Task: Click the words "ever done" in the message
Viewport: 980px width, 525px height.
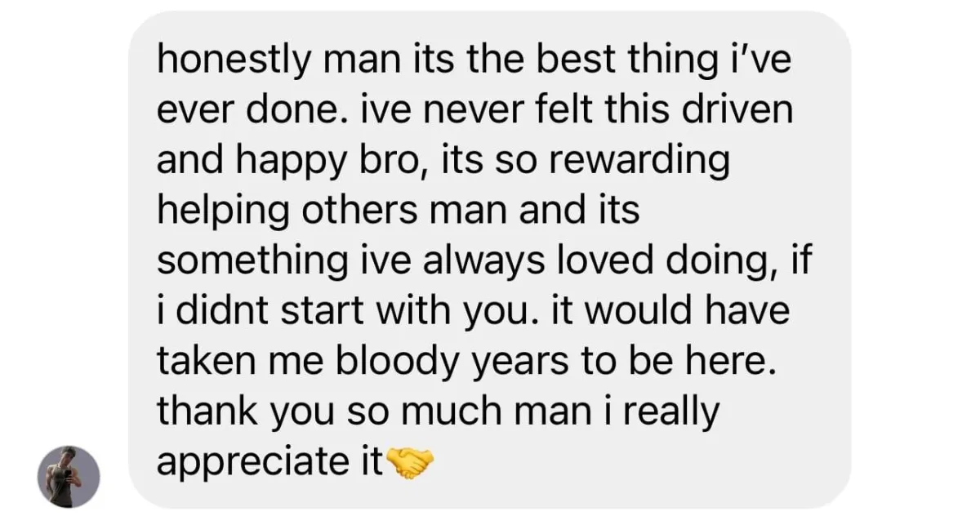Action: pyautogui.click(x=256, y=111)
